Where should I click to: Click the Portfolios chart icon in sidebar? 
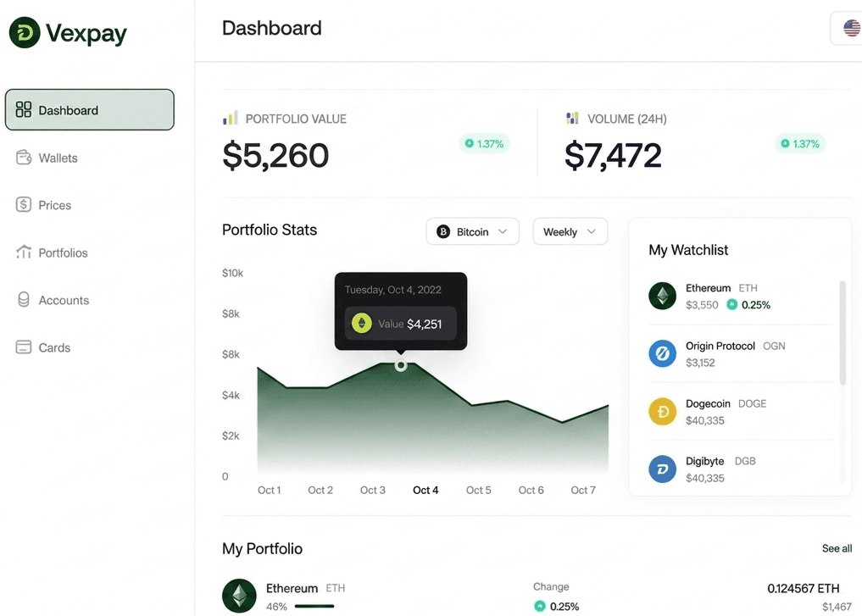[x=24, y=253]
